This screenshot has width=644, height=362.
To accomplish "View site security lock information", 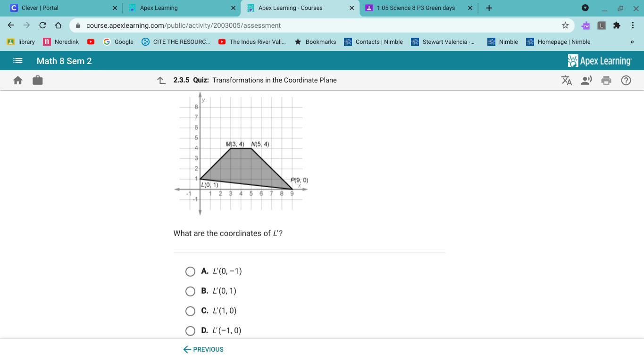I will [x=78, y=25].
